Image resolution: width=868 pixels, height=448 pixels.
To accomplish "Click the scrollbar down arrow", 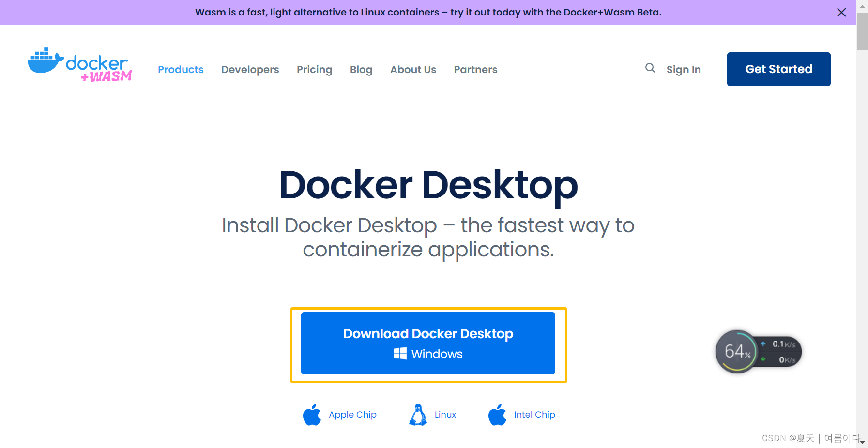I will click(x=862, y=442).
